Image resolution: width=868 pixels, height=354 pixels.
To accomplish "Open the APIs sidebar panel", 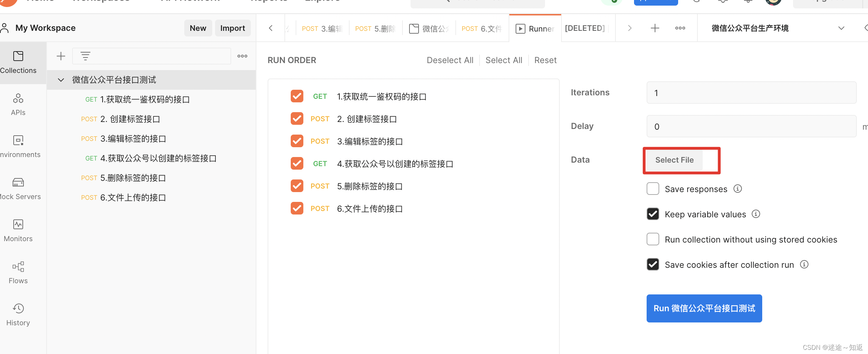I will click(18, 104).
